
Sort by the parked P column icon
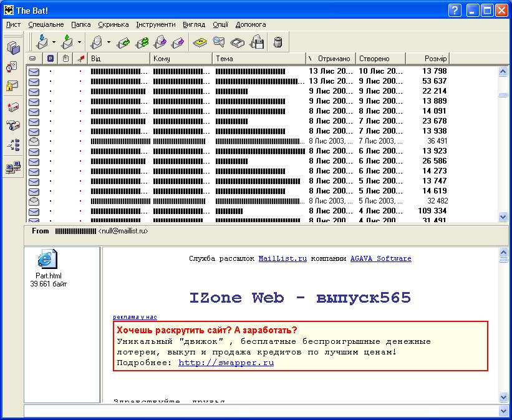pyautogui.click(x=51, y=59)
